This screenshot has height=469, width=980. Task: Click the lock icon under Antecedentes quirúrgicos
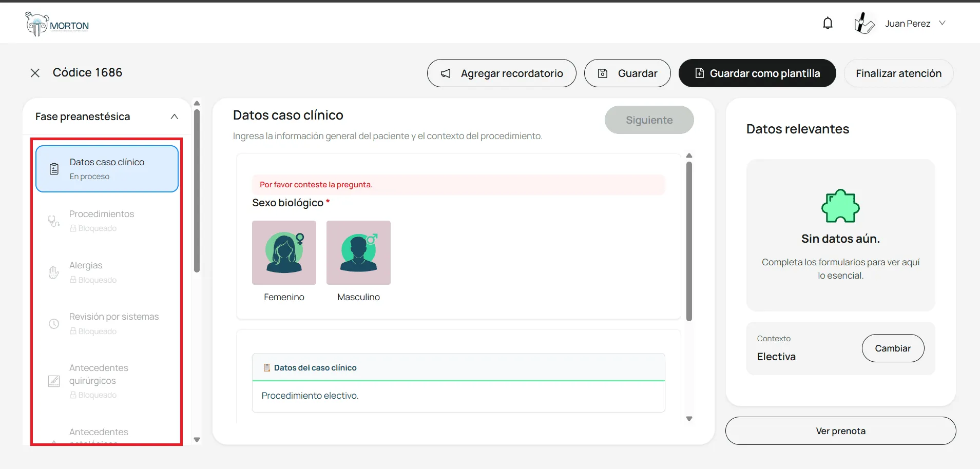coord(73,395)
